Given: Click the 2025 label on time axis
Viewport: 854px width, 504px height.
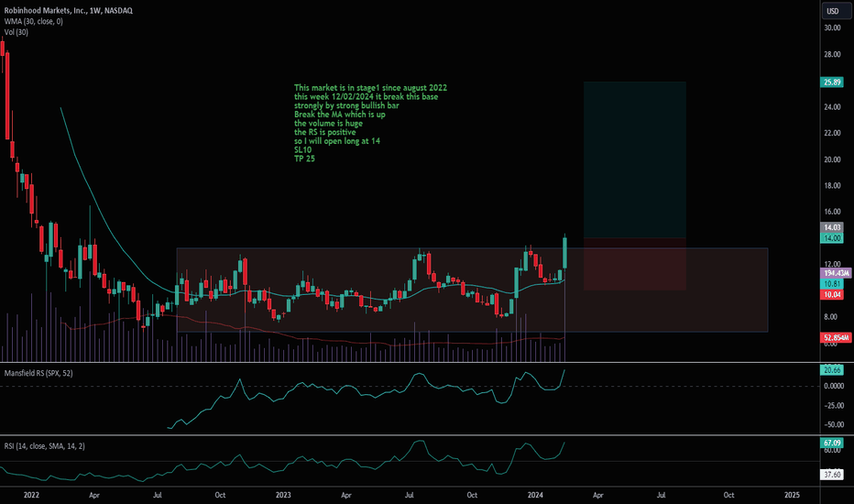Looking at the screenshot, I should tap(792, 495).
